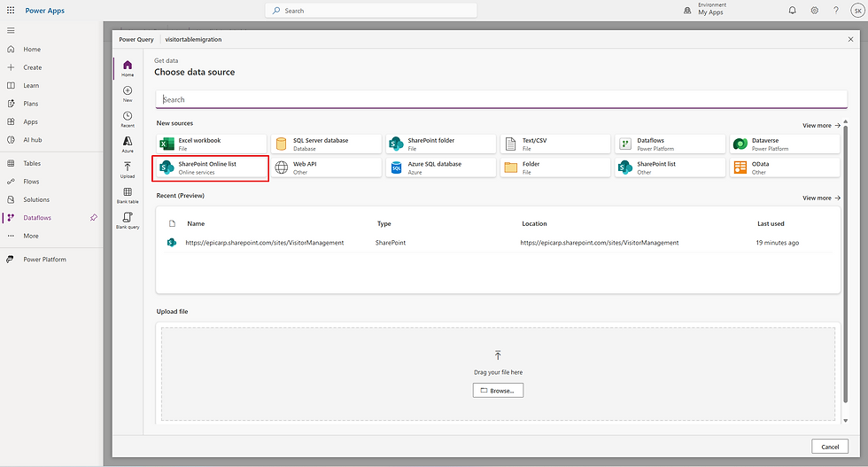Choose the SharePoint folder connector
This screenshot has height=467, width=868.
(441, 144)
